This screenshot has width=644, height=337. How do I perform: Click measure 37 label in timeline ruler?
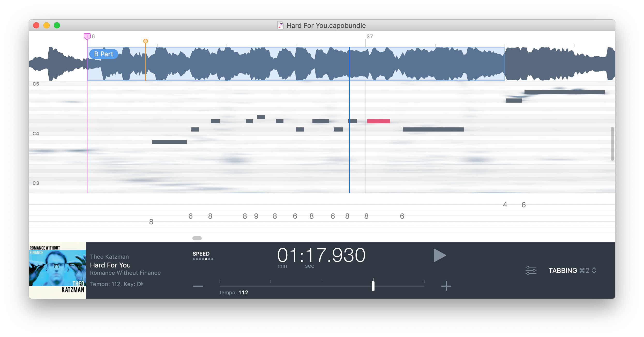(x=370, y=36)
